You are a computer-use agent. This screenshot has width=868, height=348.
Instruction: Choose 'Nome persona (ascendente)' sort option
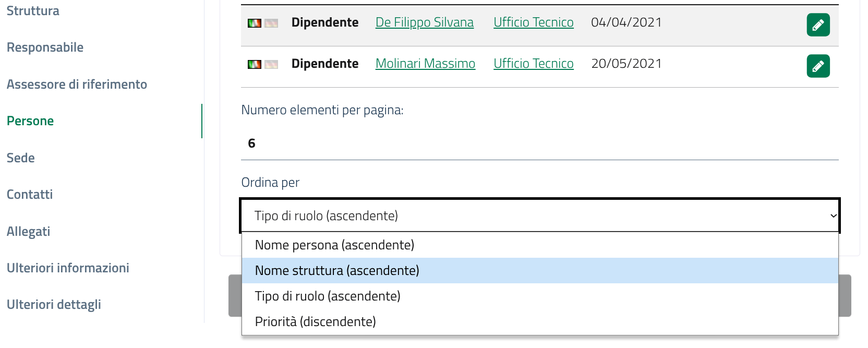[x=334, y=245]
